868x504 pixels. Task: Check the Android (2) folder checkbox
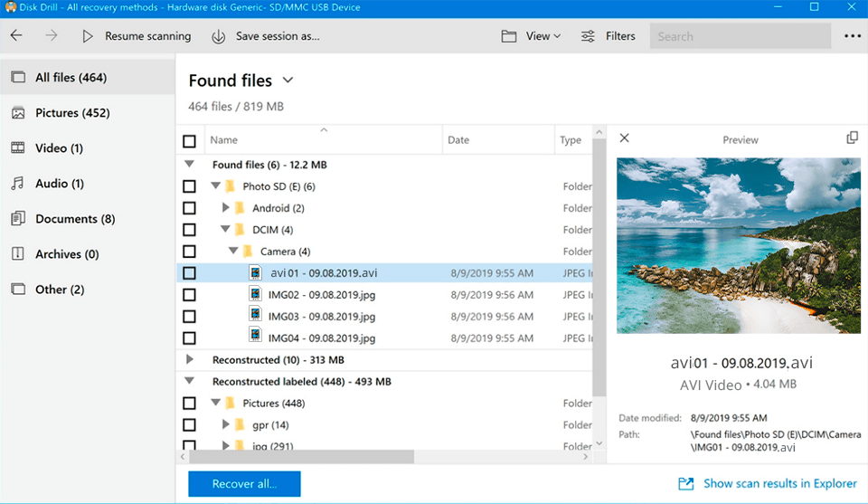click(189, 208)
